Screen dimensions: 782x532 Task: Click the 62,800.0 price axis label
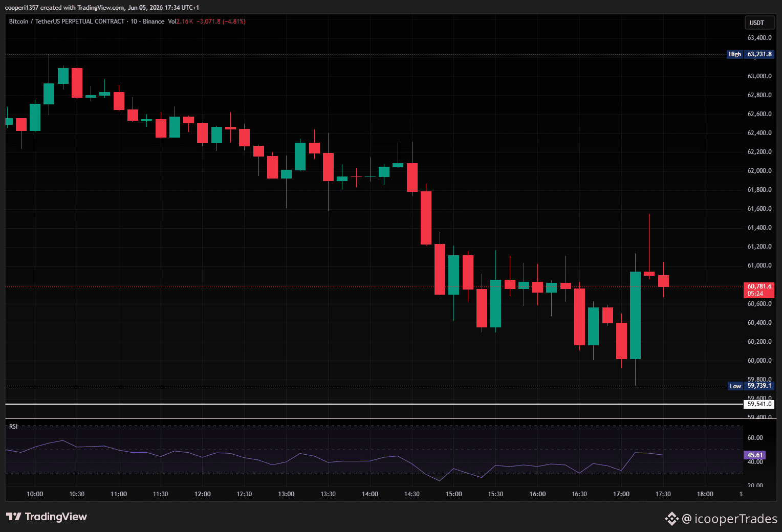[759, 95]
